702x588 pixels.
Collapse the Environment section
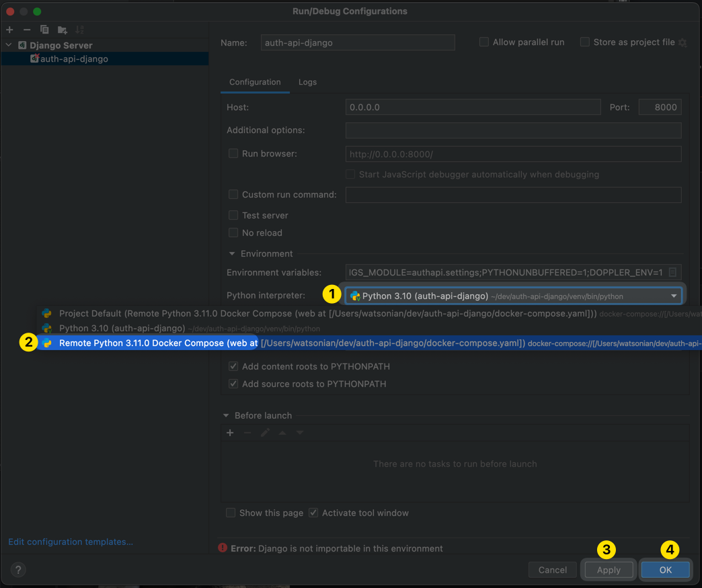click(x=232, y=254)
